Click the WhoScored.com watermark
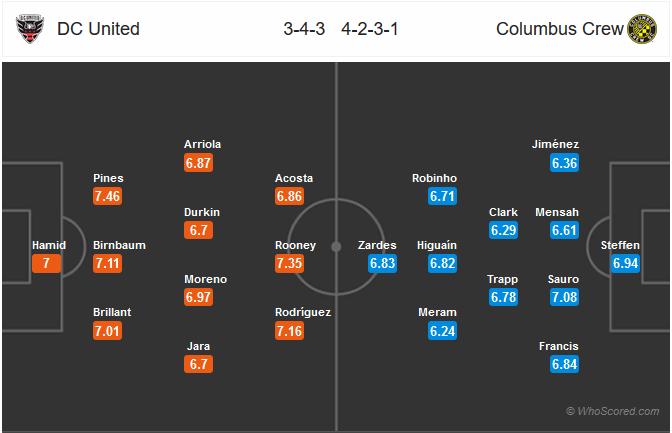 613,411
